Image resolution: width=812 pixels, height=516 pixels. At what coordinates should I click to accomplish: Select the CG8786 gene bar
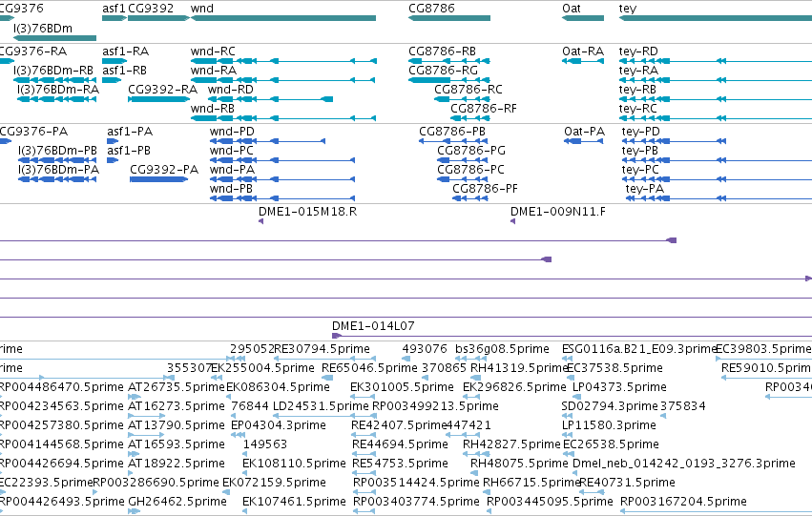449,18
